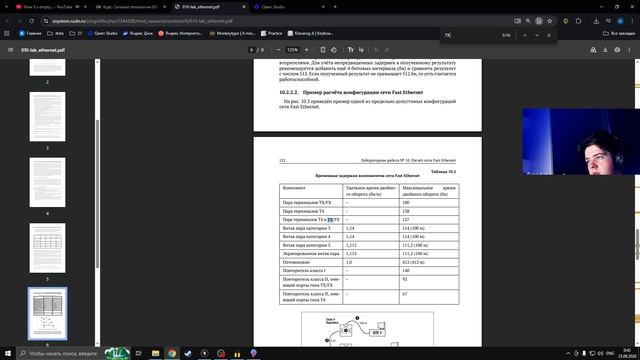Bookmark this page with star icon
This screenshot has height=360, width=640.
(x=549, y=21)
